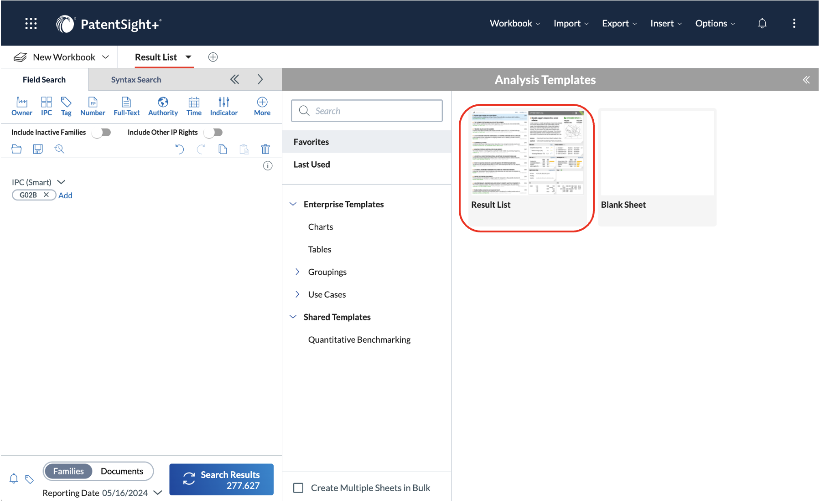This screenshot has width=820, height=504.
Task: Click the Search Results button
Action: (x=221, y=480)
